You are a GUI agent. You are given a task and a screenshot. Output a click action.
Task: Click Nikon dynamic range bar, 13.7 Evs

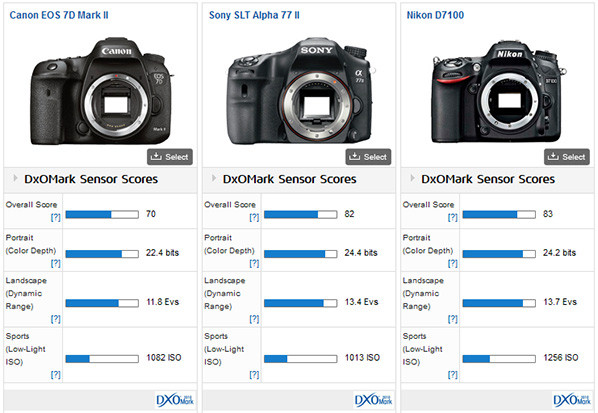[x=499, y=303]
